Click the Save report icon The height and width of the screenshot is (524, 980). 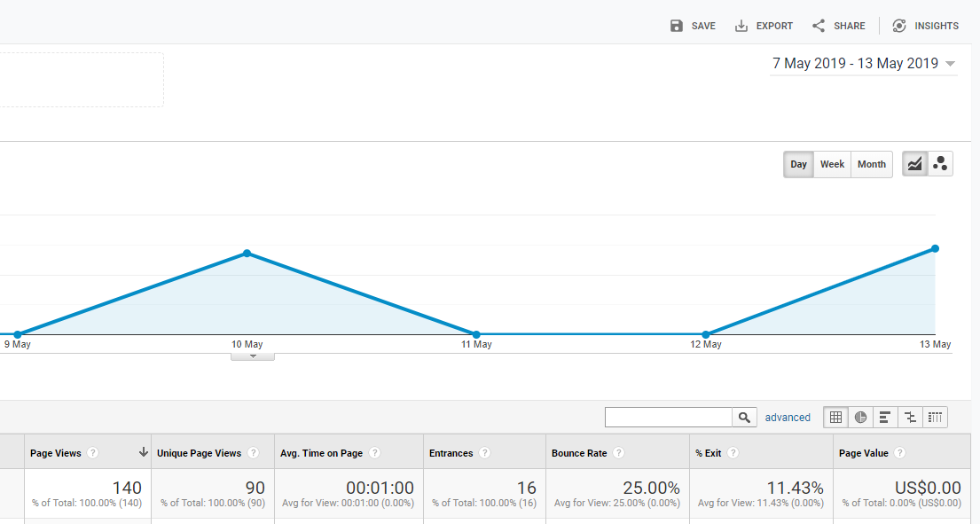click(677, 26)
